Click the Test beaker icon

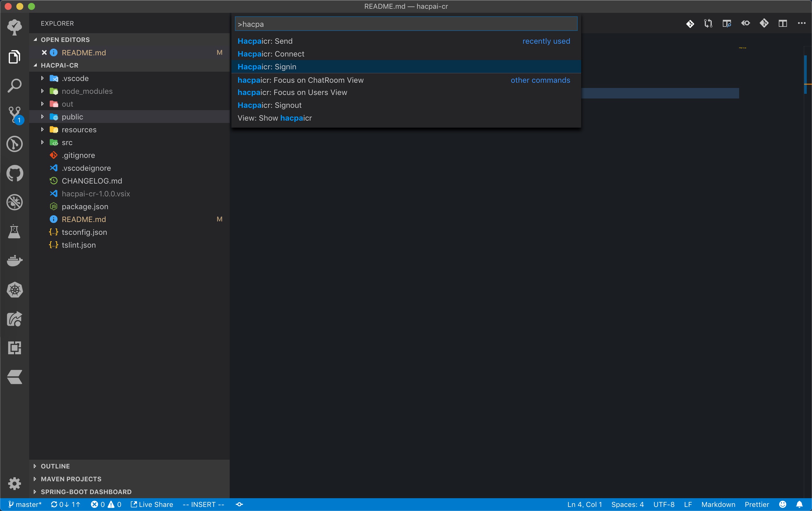click(15, 232)
